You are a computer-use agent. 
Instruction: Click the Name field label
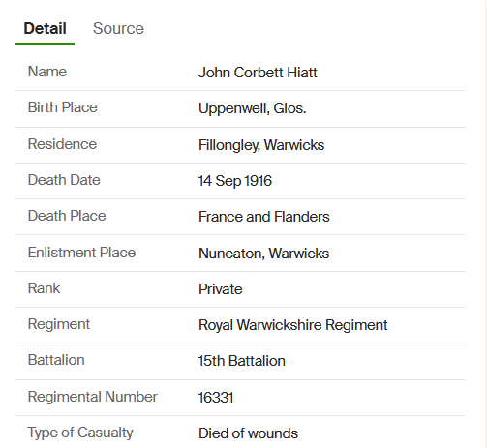click(47, 72)
